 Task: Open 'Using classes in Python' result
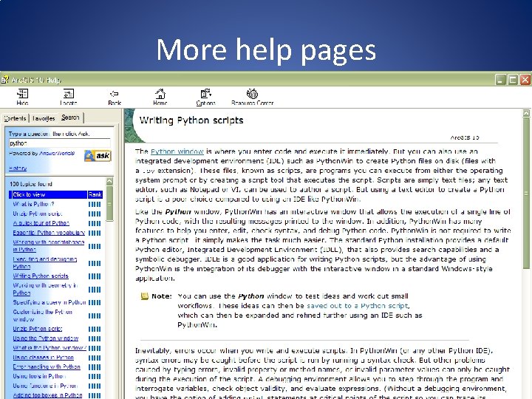click(43, 358)
